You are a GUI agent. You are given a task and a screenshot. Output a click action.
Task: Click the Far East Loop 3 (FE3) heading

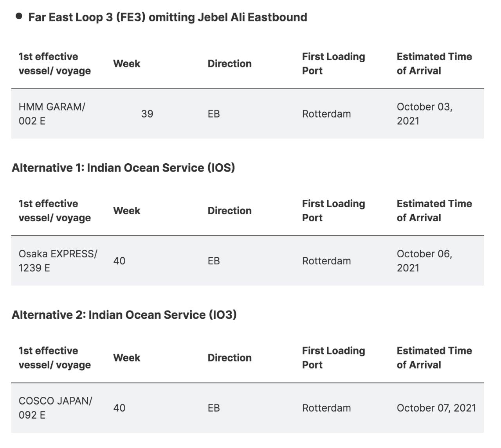coord(168,17)
